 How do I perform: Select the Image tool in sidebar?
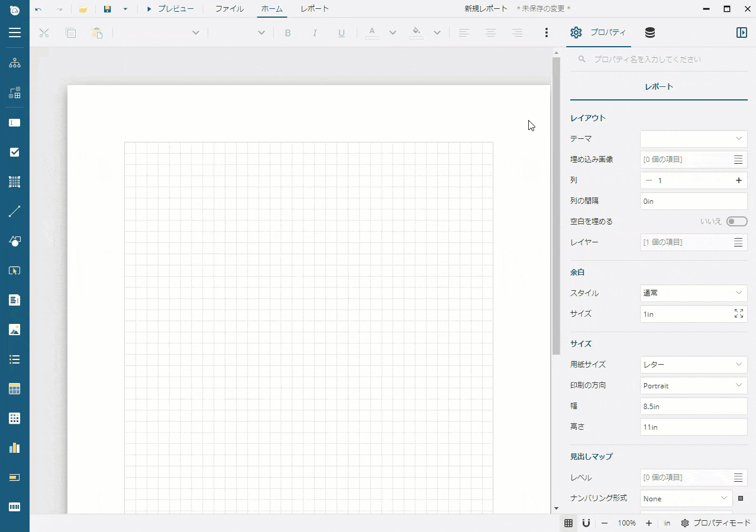tap(15, 330)
